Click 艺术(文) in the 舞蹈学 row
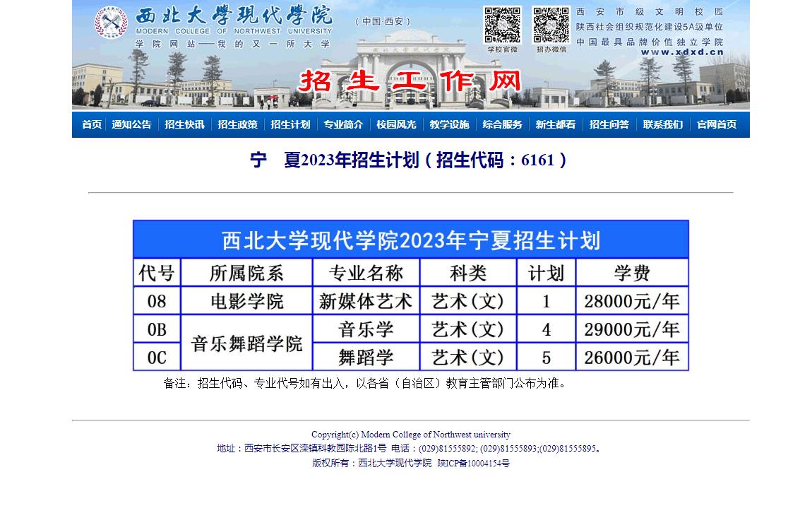Image resolution: width=812 pixels, height=530 pixels. pos(468,358)
